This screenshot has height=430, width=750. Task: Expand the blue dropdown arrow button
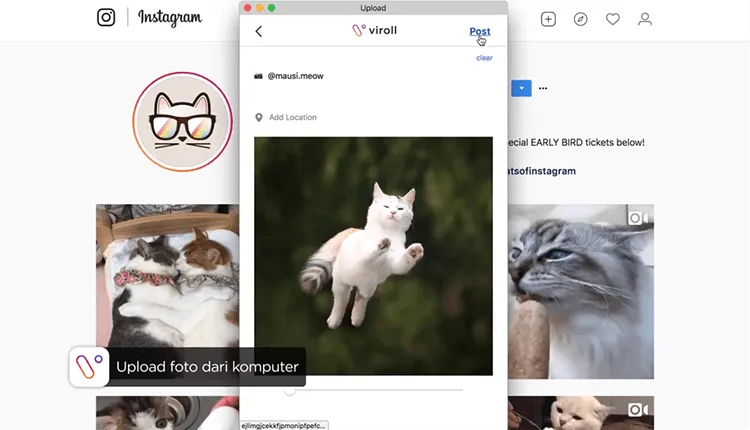pos(520,88)
